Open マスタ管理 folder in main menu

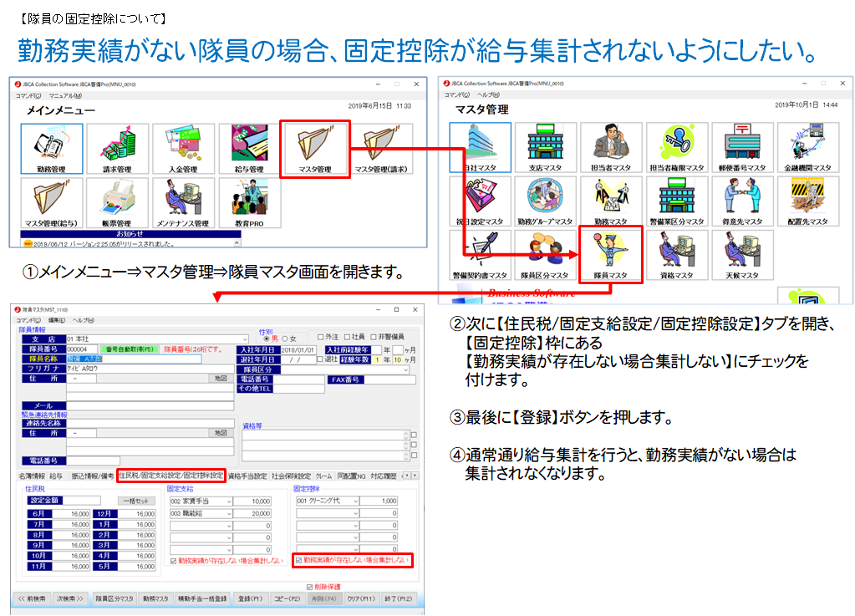pyautogui.click(x=315, y=150)
